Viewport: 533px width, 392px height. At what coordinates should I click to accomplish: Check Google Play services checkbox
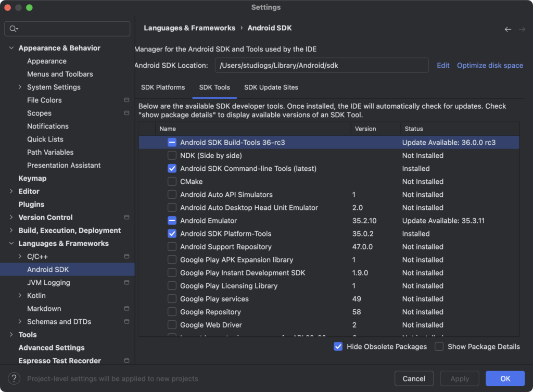(172, 299)
